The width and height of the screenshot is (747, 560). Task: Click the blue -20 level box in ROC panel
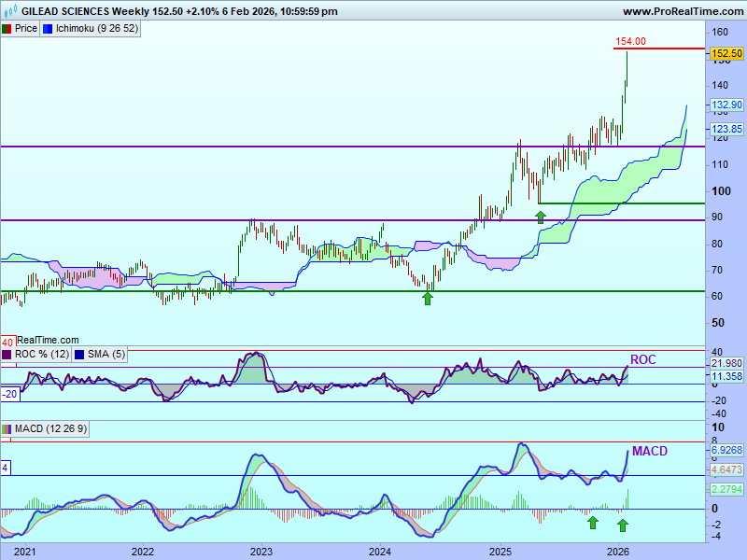pyautogui.click(x=9, y=394)
